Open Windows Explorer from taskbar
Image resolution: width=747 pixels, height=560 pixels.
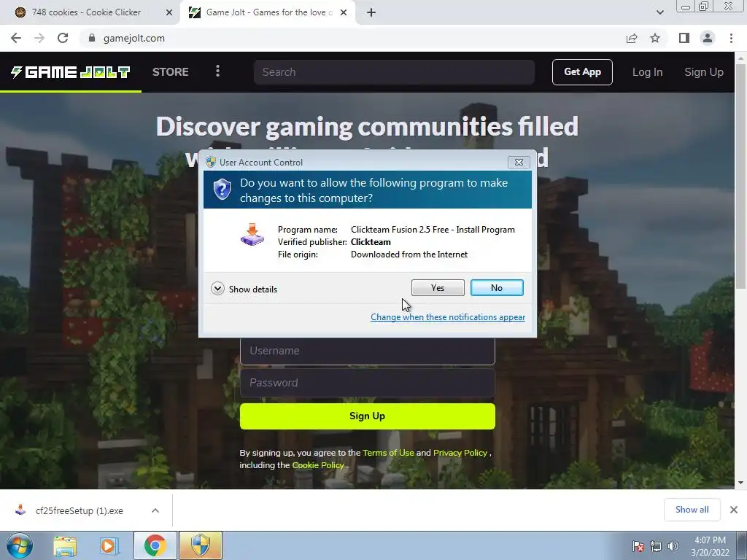[x=65, y=546]
